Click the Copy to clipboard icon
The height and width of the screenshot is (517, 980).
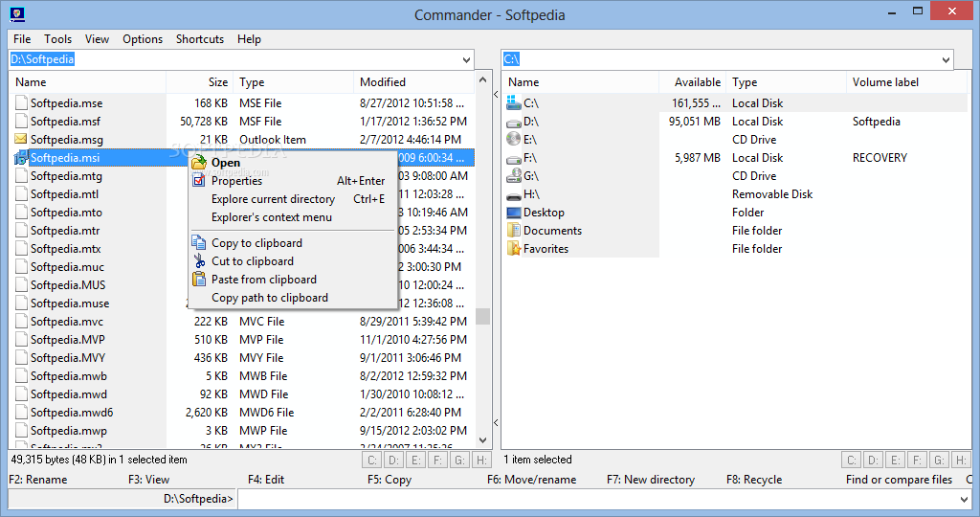(199, 242)
